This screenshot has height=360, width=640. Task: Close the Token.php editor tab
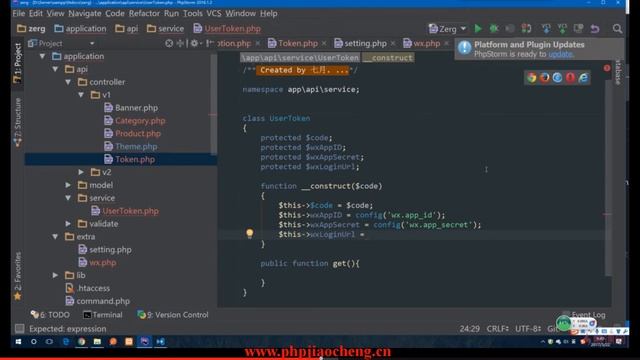click(x=324, y=43)
